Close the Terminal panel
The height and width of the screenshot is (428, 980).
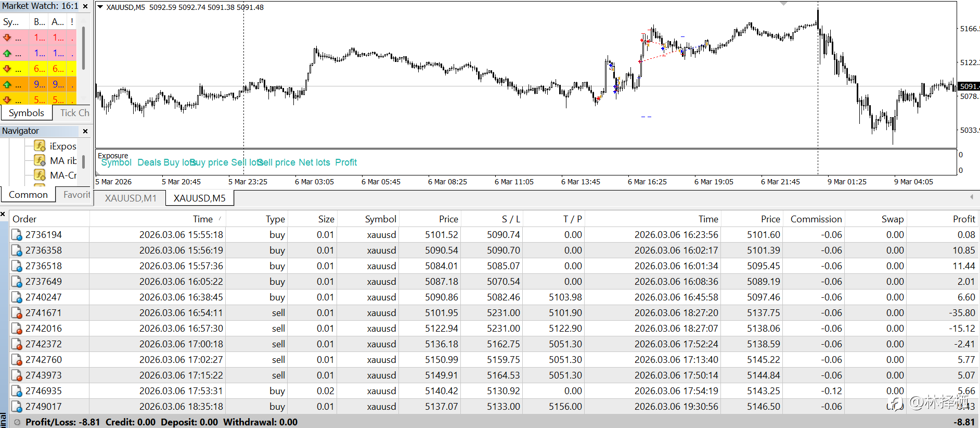point(3,214)
